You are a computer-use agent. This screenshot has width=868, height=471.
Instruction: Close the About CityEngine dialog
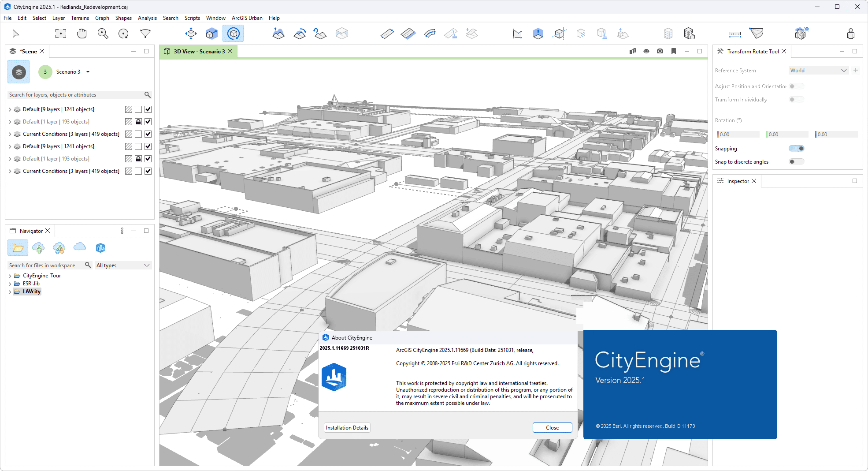(552, 427)
